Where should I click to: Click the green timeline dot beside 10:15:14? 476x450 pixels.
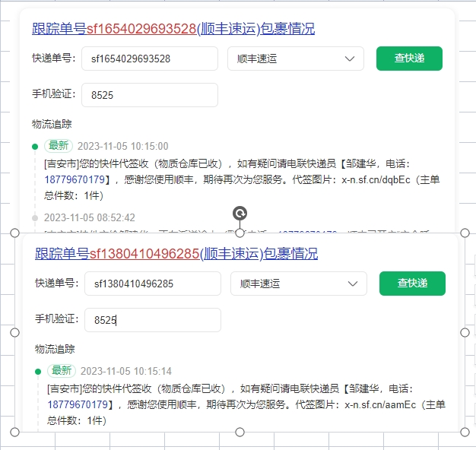point(38,372)
